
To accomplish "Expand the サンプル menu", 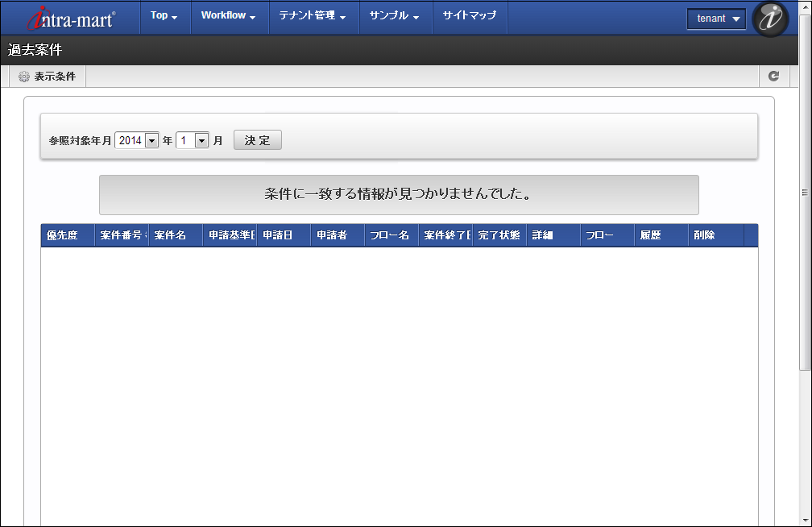I will pos(394,16).
